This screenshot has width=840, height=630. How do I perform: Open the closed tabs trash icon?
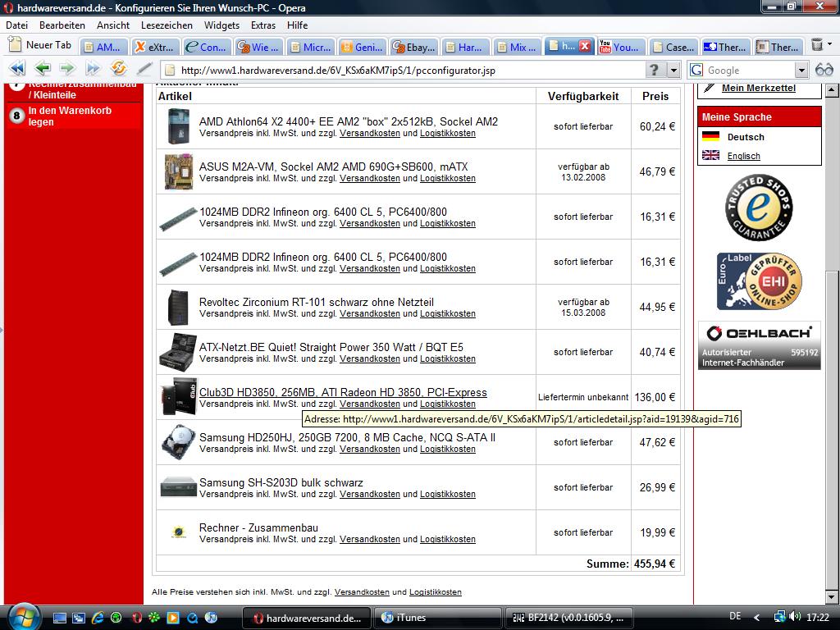[x=817, y=45]
